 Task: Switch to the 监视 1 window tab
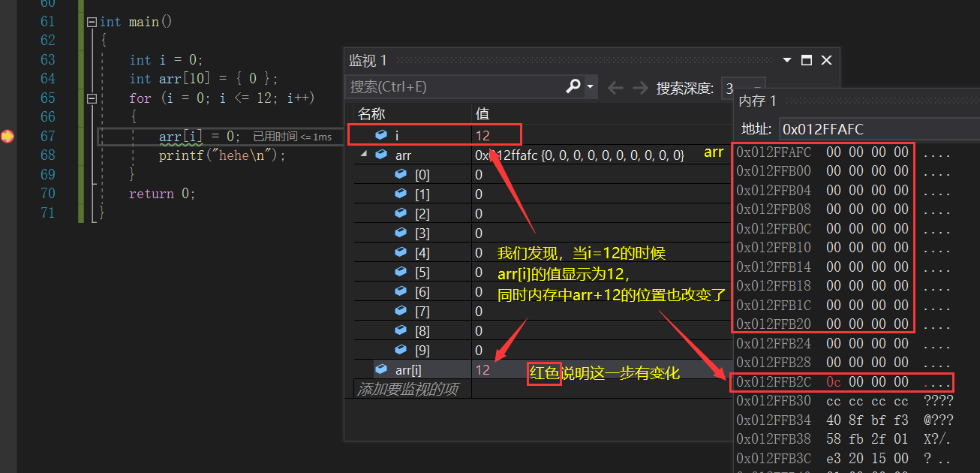click(368, 61)
